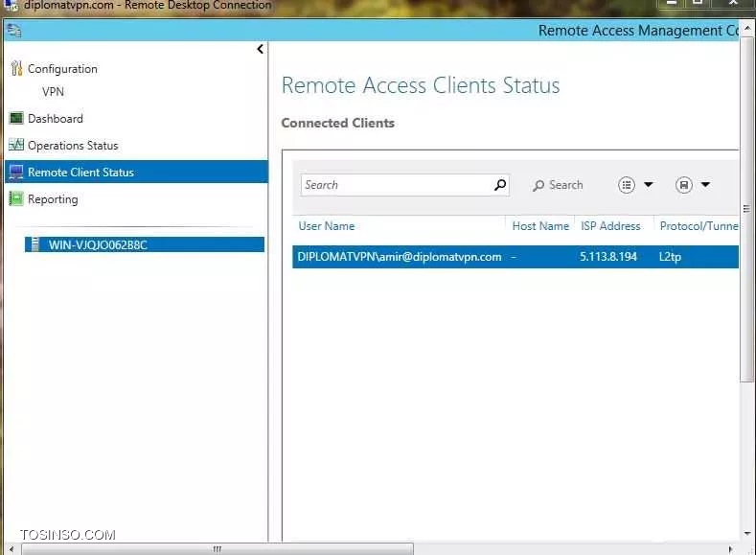Click the Reporting icon

[x=16, y=198]
